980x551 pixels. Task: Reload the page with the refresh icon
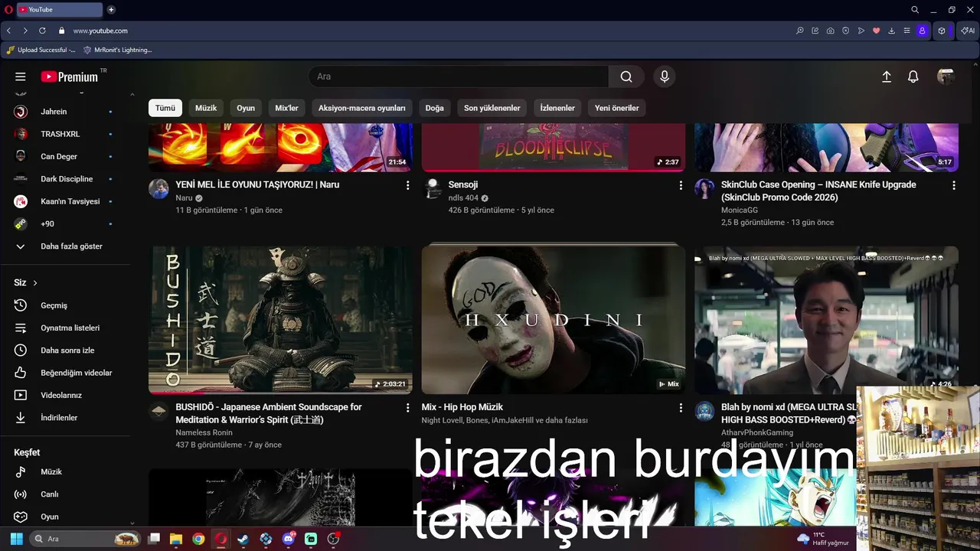click(x=42, y=31)
